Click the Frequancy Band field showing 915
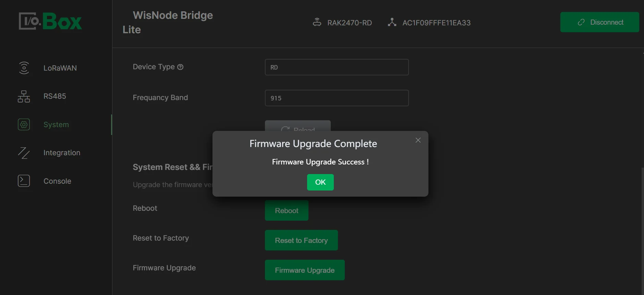This screenshot has height=295, width=644. click(337, 98)
